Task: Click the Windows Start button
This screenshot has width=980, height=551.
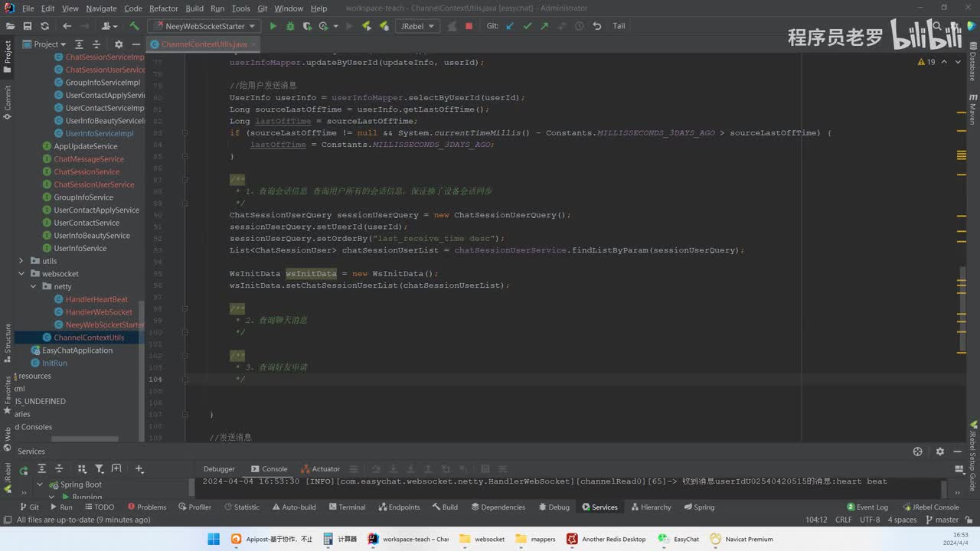Action: tap(214, 539)
